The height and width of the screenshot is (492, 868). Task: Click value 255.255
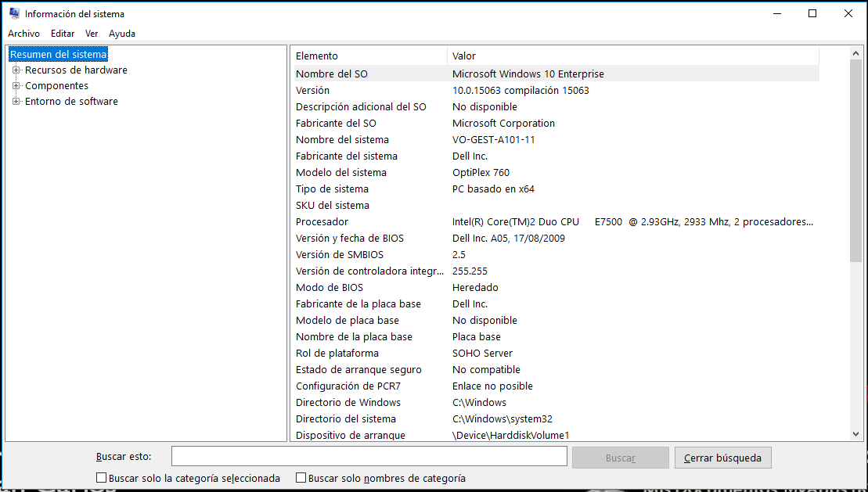click(x=470, y=271)
